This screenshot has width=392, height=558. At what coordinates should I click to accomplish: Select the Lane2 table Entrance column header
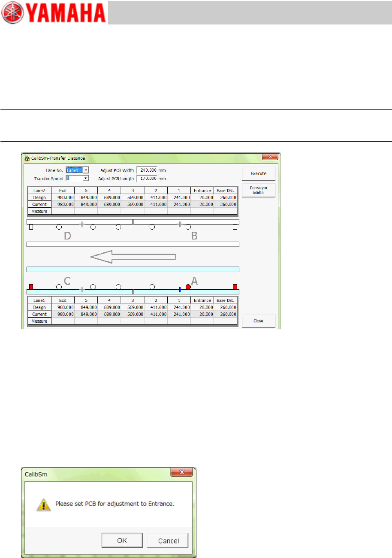pos(202,191)
